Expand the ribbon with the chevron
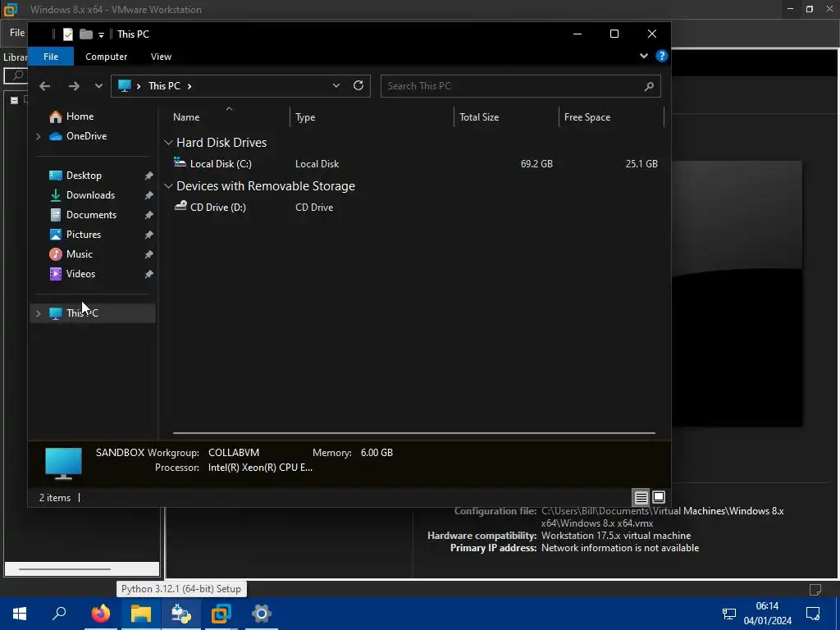Image resolution: width=840 pixels, height=630 pixels. pyautogui.click(x=643, y=56)
